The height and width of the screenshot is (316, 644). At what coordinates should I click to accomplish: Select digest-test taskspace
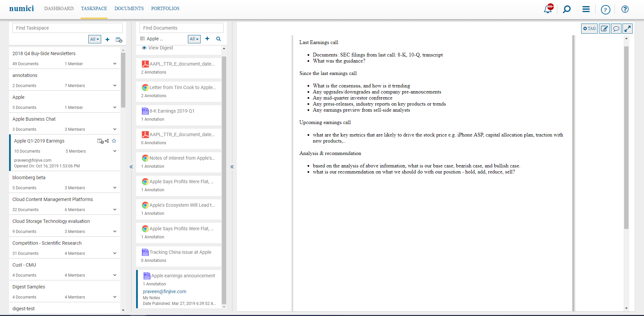(x=24, y=309)
